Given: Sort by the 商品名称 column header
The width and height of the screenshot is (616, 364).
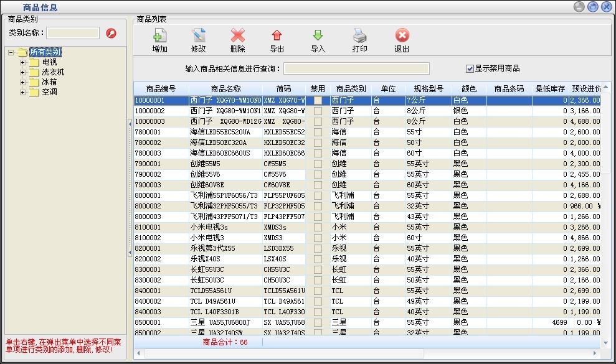Looking at the screenshot, I should 225,89.
